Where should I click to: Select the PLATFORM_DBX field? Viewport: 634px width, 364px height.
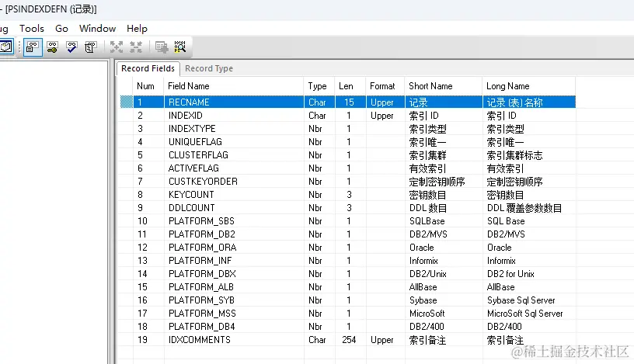(202, 274)
